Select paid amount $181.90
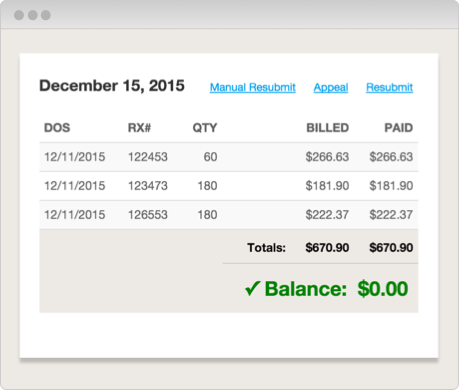 coord(391,186)
